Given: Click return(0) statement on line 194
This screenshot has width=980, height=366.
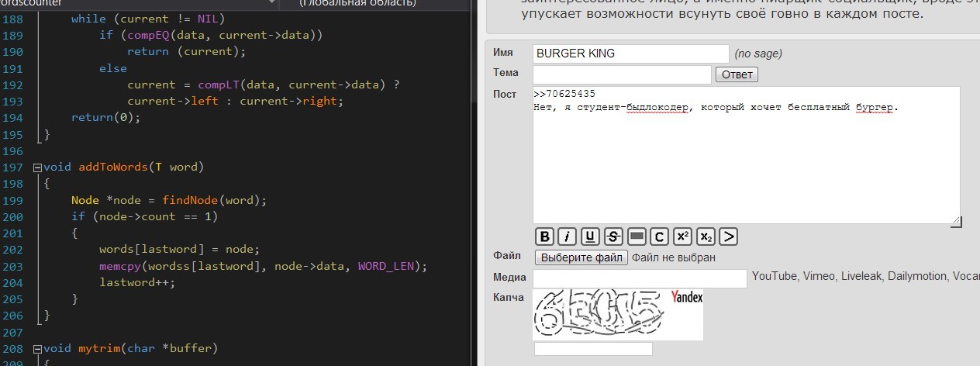Looking at the screenshot, I should [x=105, y=118].
